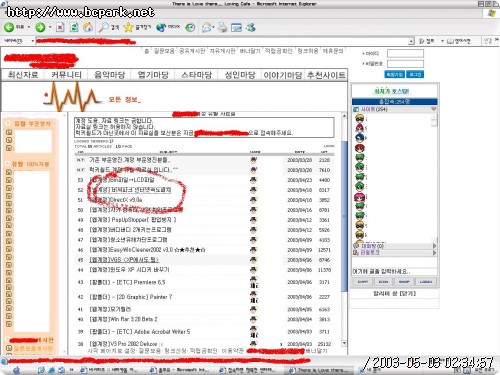Open the 추천사이트 menu tab
Image resolution: width=500 pixels, height=375 pixels.
tap(326, 75)
